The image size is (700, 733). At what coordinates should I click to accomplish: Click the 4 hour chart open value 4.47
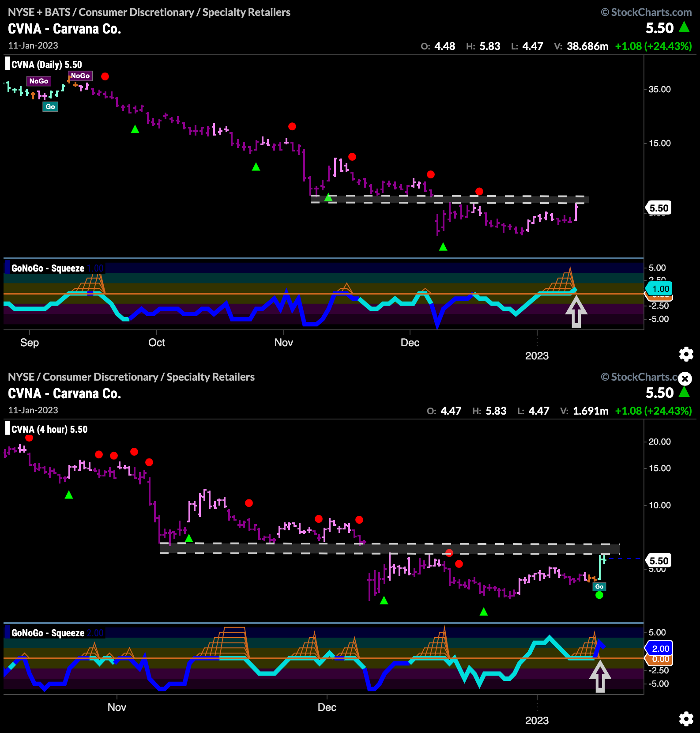point(451,411)
